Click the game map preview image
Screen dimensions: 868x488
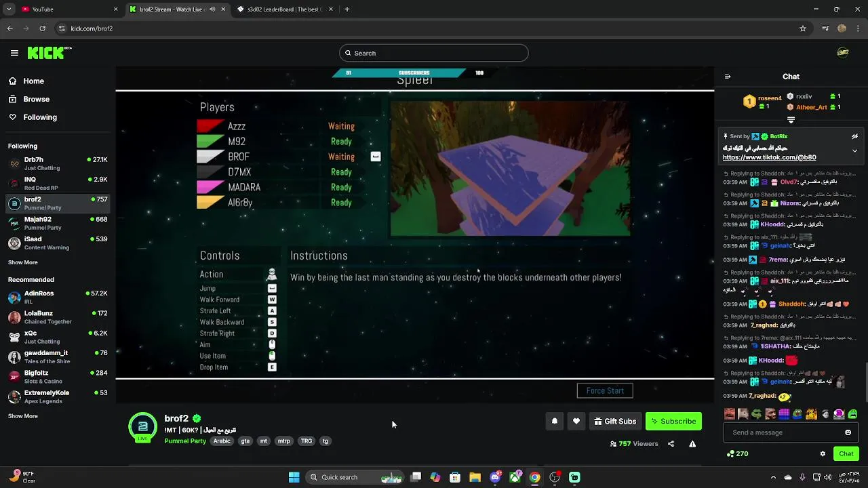(x=510, y=169)
